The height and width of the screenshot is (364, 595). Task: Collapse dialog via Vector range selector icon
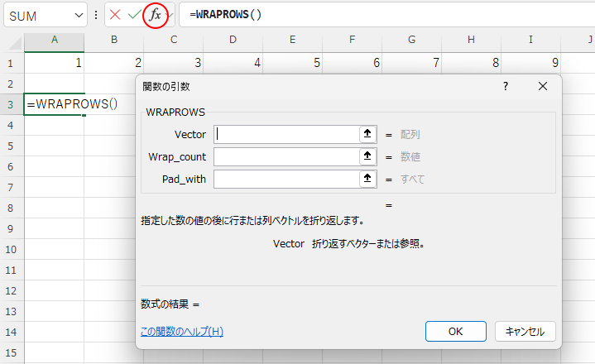(367, 134)
